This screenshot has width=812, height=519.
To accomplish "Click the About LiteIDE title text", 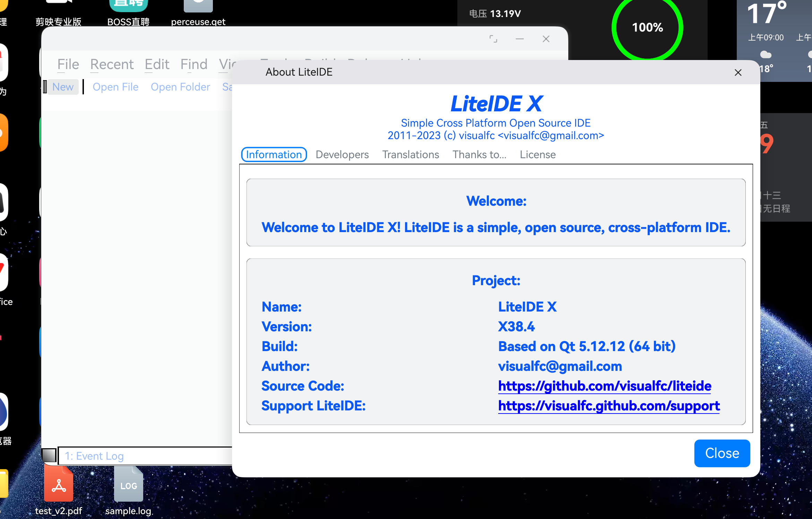I will [299, 72].
